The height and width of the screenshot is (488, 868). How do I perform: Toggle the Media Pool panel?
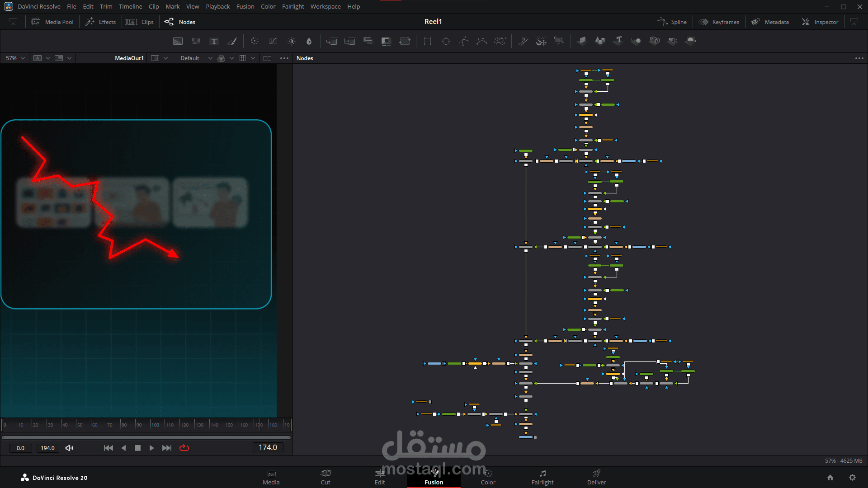(52, 22)
